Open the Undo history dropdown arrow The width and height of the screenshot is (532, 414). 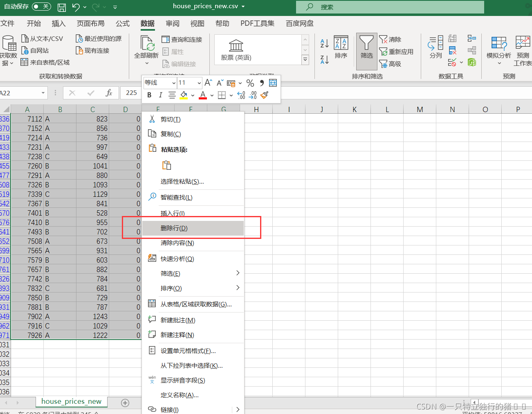85,7
